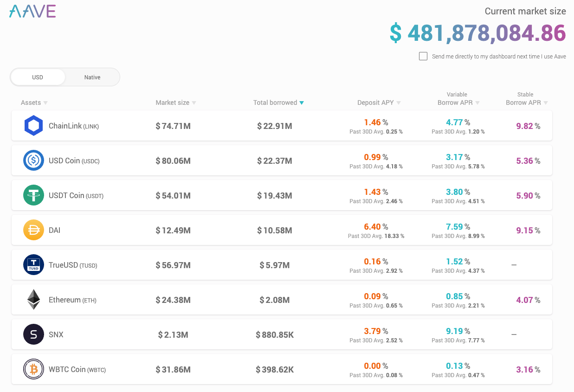Click the DAI token icon
574x392 pixels.
(33, 230)
